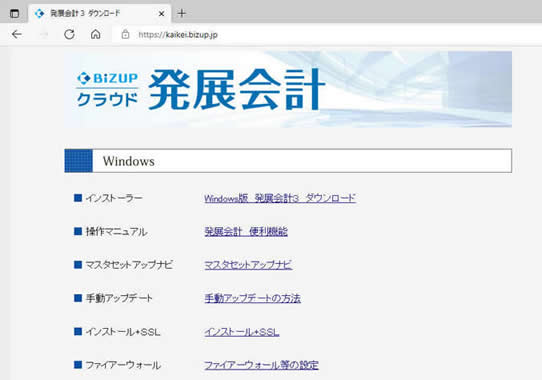
Task: Open the tab actions menu icon
Action: 14,13
